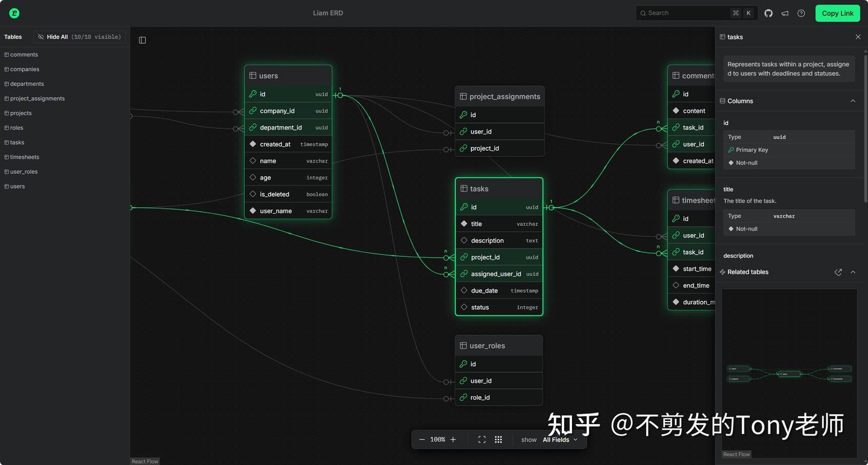Collapse the Columns section in the tasks panel
The height and width of the screenshot is (465, 868).
tap(853, 101)
